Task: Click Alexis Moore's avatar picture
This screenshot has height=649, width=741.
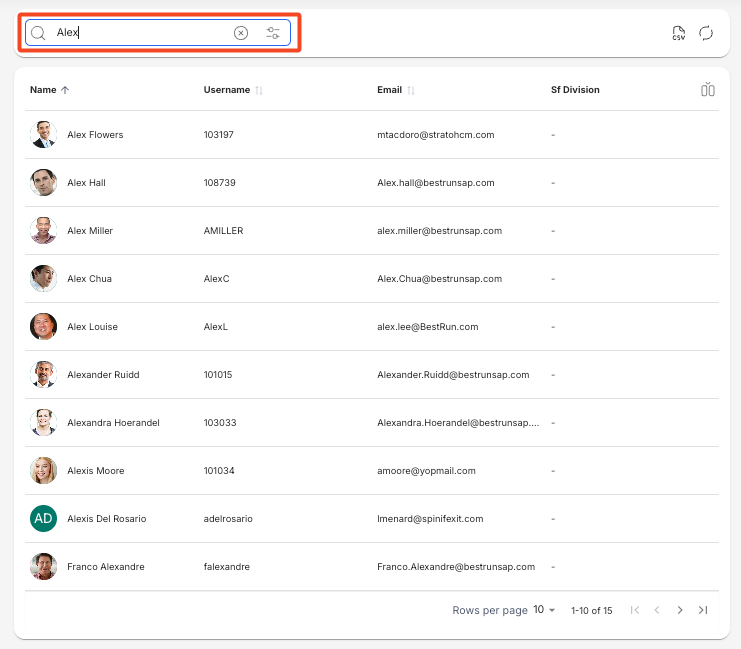Action: tap(43, 471)
